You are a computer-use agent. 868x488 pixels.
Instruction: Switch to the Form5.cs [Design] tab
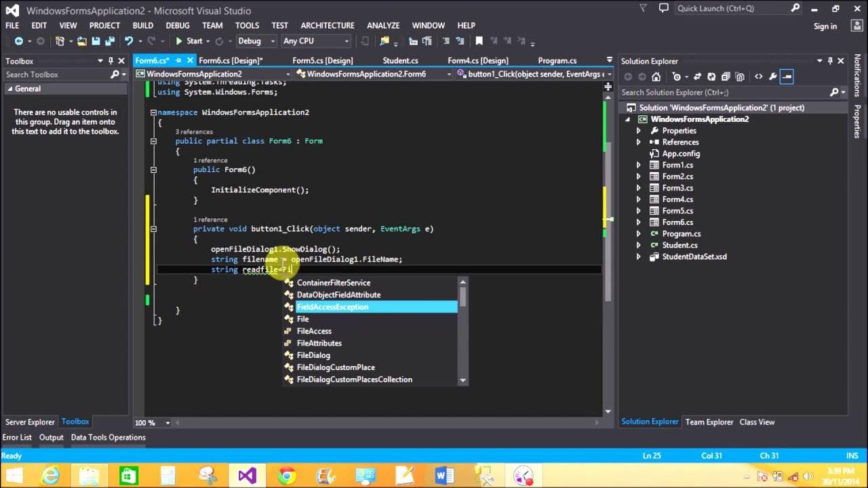[323, 60]
